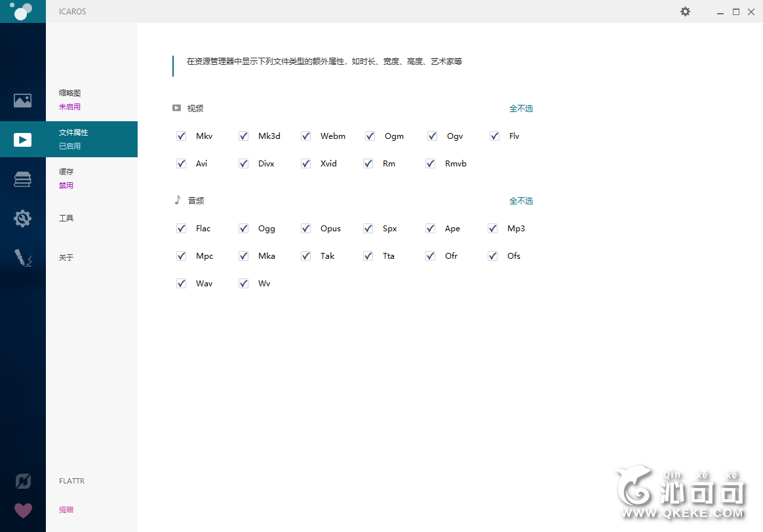Toggle the Ogv checkbox
Screen dimensions: 763x532
coord(433,136)
